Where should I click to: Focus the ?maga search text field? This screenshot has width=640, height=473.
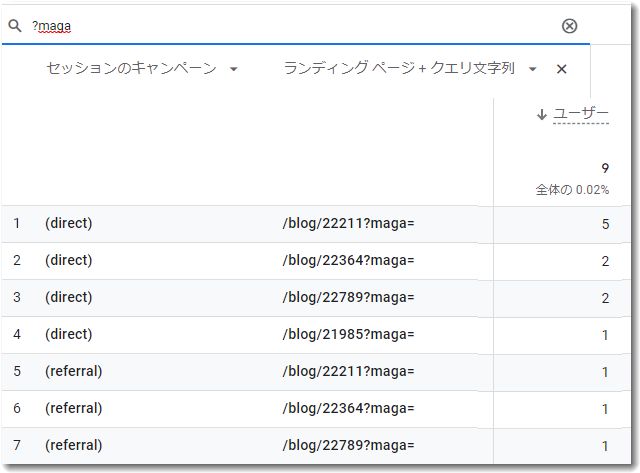click(x=286, y=26)
